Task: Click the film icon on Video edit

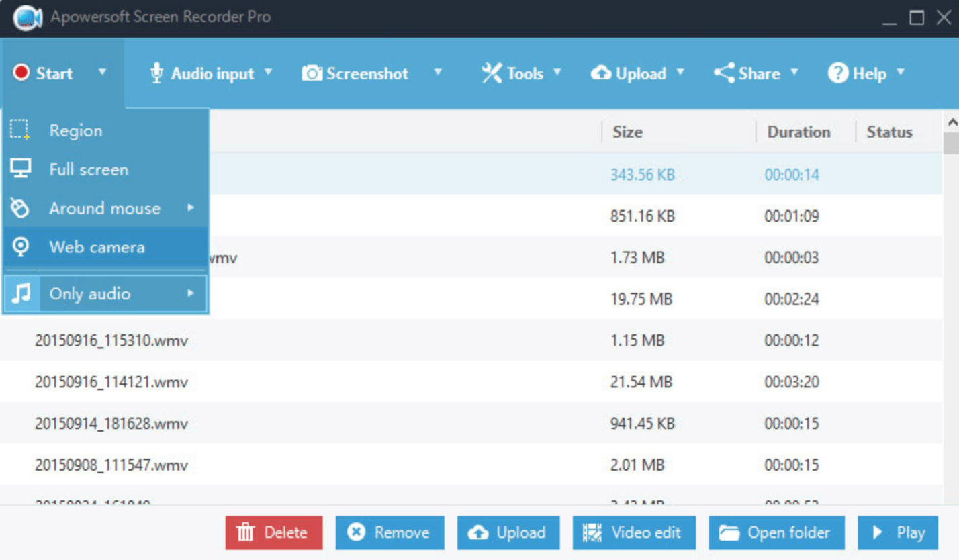Action: [x=593, y=533]
